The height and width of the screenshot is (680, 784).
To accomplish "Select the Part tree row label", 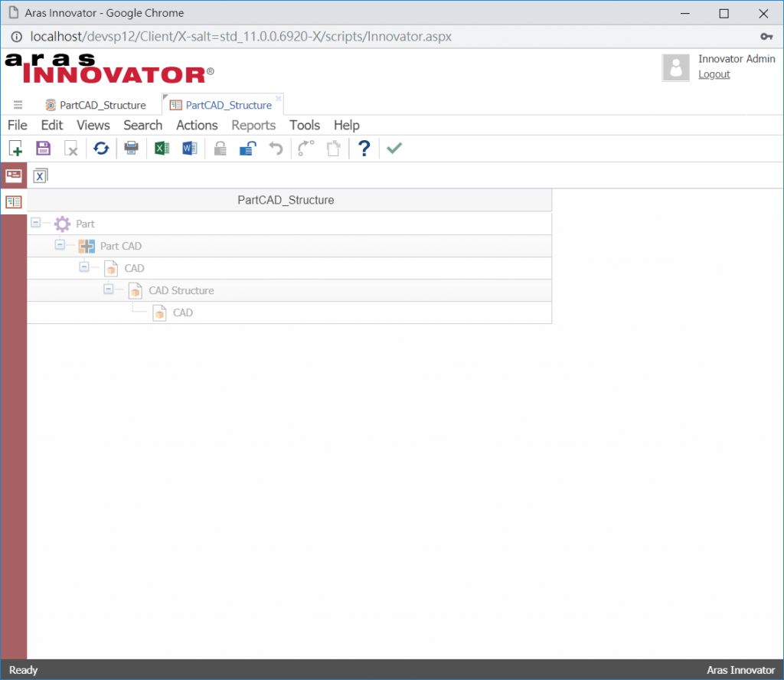I will tap(85, 224).
